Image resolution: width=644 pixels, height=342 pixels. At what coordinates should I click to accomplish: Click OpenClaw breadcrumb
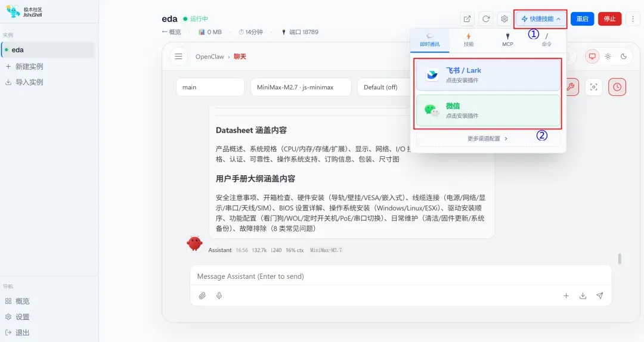coord(209,57)
